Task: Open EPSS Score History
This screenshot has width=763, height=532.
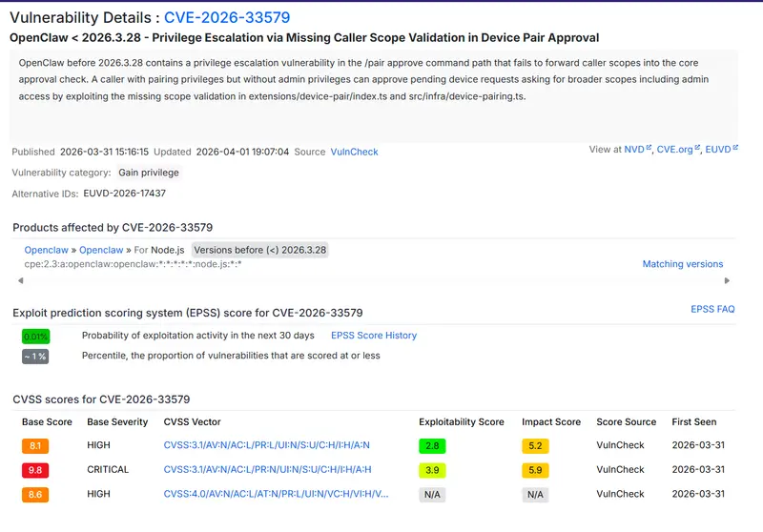Action: click(x=373, y=336)
